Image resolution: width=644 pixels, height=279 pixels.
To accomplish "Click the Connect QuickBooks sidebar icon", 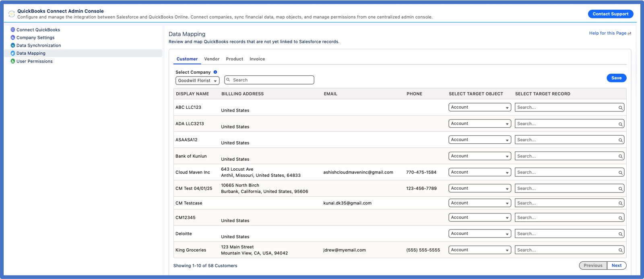I will pos(13,30).
